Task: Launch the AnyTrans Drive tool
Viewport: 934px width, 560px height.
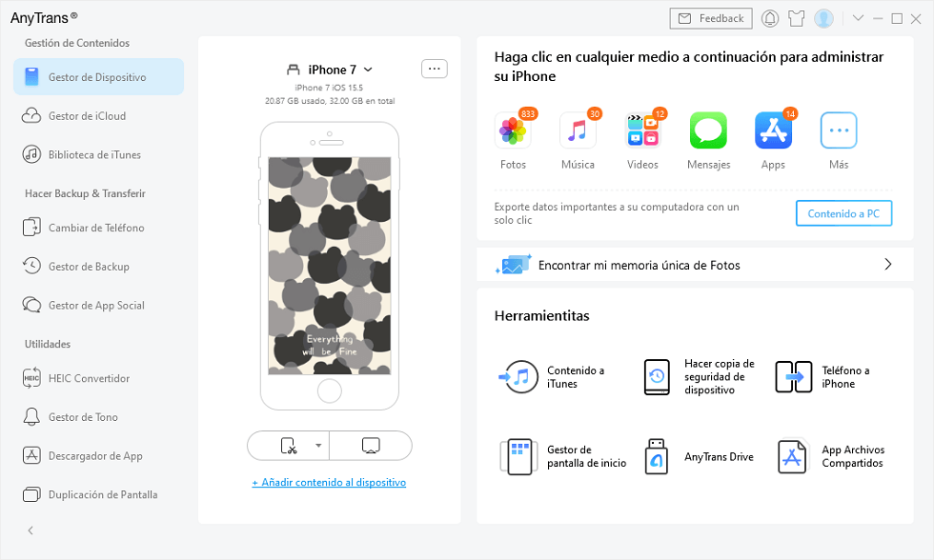Action: 699,456
